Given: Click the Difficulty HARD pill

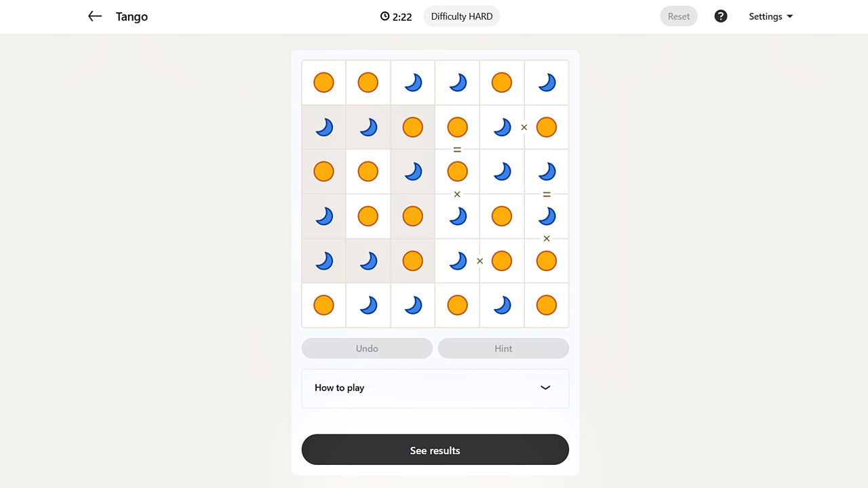Looking at the screenshot, I should point(462,16).
